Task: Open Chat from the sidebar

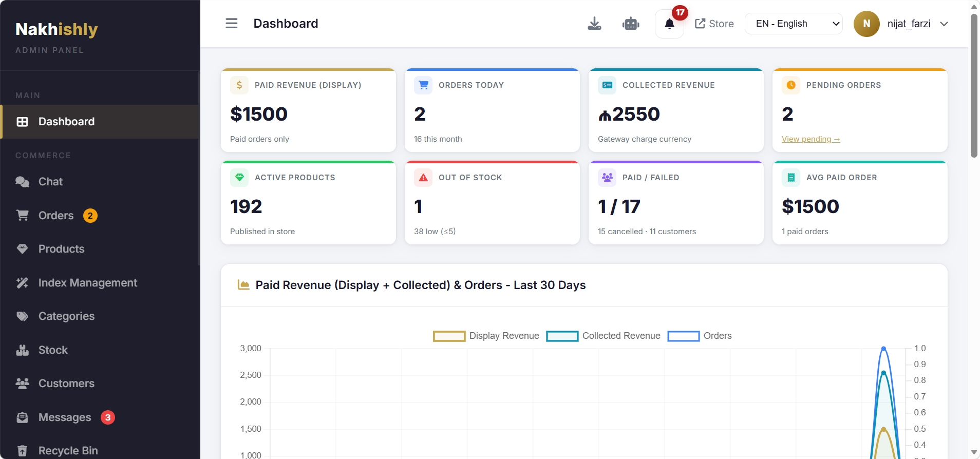Action: pyautogui.click(x=100, y=182)
